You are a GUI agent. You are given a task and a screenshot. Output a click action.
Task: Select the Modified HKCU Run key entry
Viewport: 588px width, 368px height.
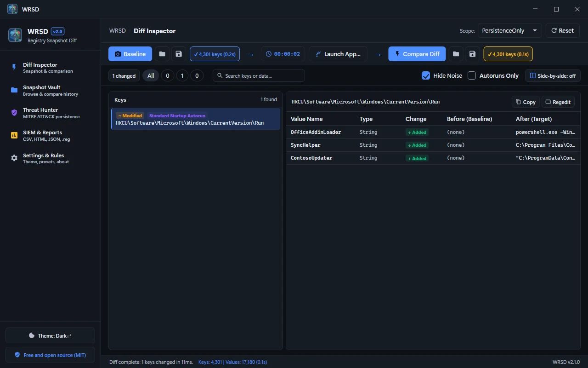click(x=196, y=119)
